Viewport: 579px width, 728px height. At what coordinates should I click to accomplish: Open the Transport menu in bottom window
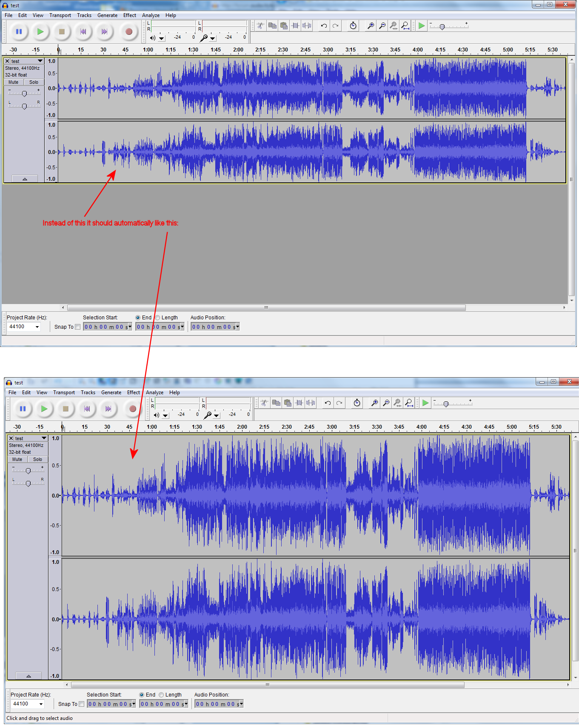point(64,392)
